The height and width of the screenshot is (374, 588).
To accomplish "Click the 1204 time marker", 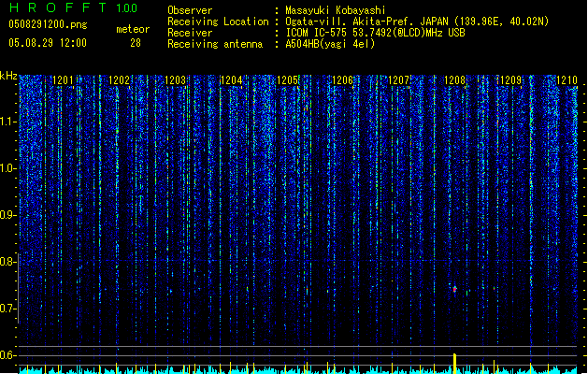I will click(x=232, y=79).
